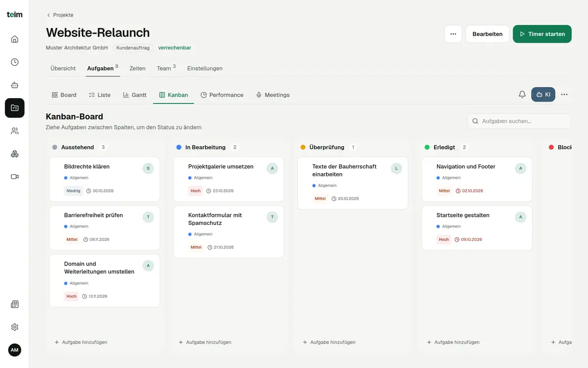Open the three-dot menu beside KI button
The image size is (588, 368).
tap(564, 95)
